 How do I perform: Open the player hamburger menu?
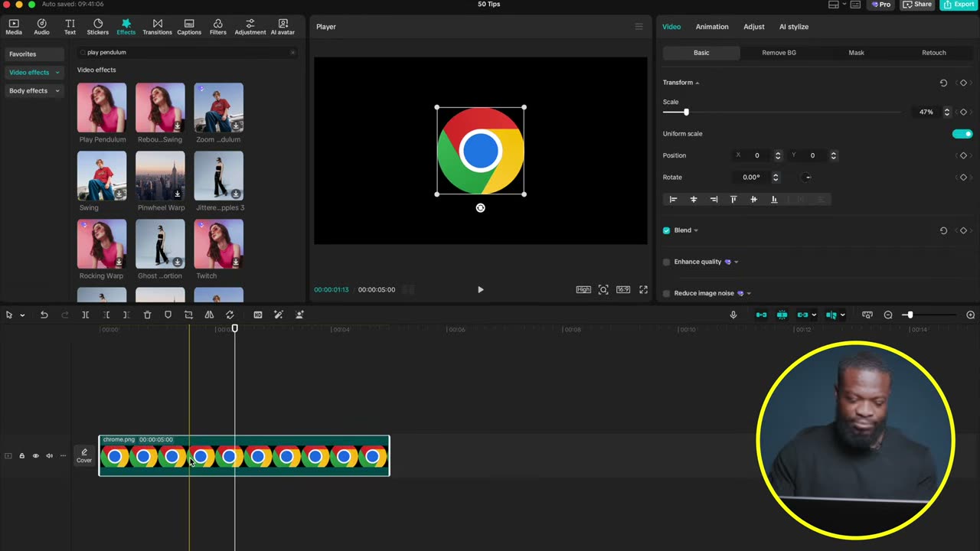639,27
